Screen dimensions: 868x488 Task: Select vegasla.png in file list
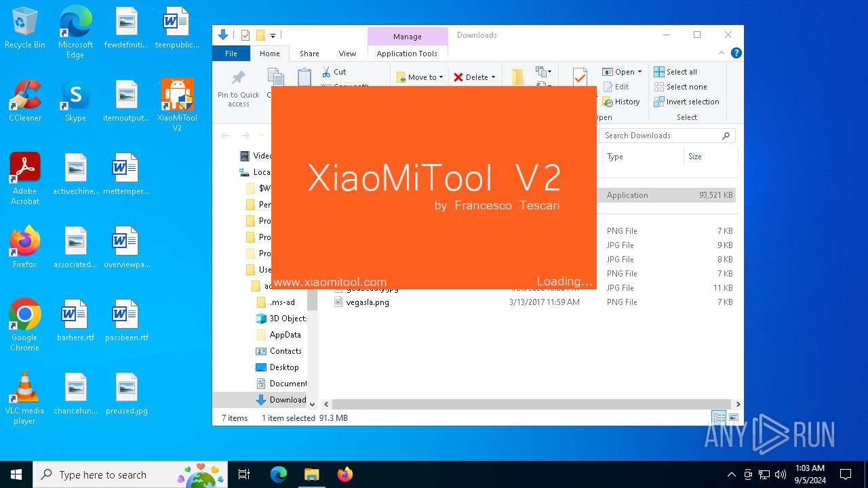367,302
